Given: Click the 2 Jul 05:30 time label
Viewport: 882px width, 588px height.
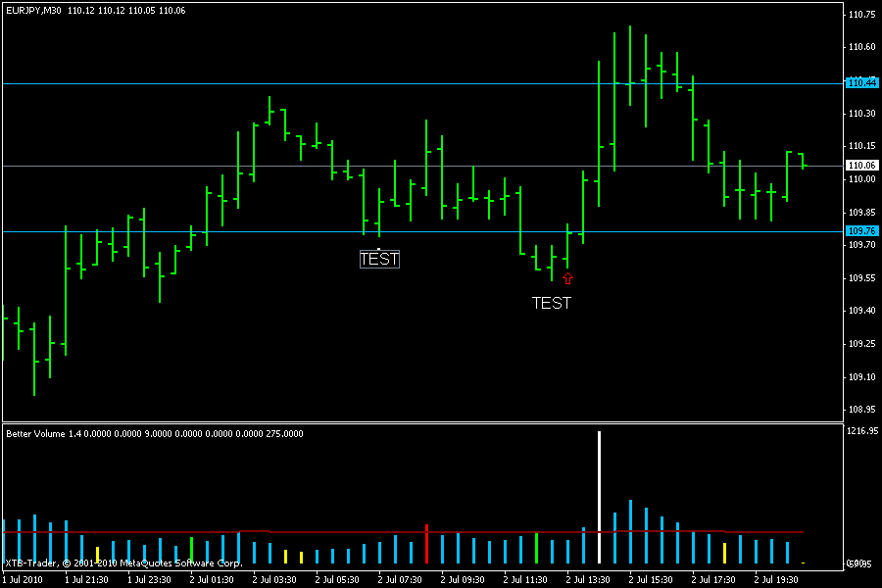Looking at the screenshot, I should [x=337, y=579].
